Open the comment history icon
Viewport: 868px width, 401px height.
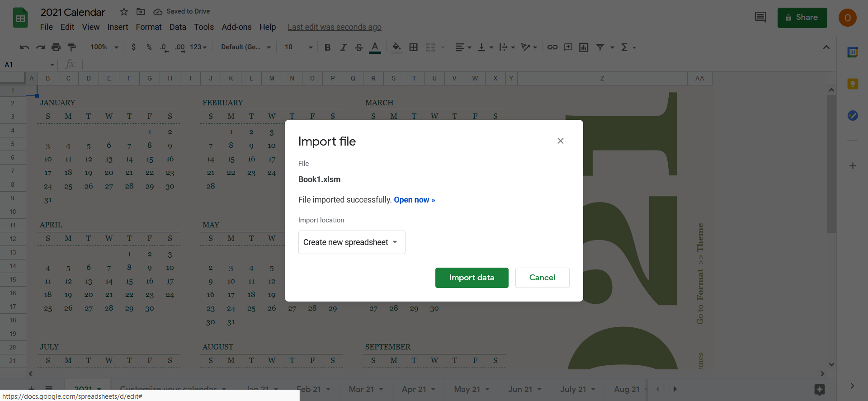click(x=760, y=18)
